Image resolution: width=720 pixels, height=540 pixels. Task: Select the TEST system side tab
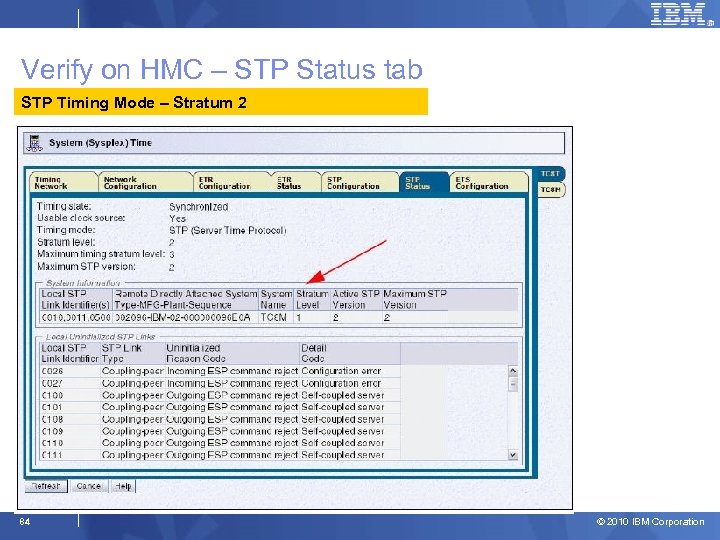(x=550, y=174)
